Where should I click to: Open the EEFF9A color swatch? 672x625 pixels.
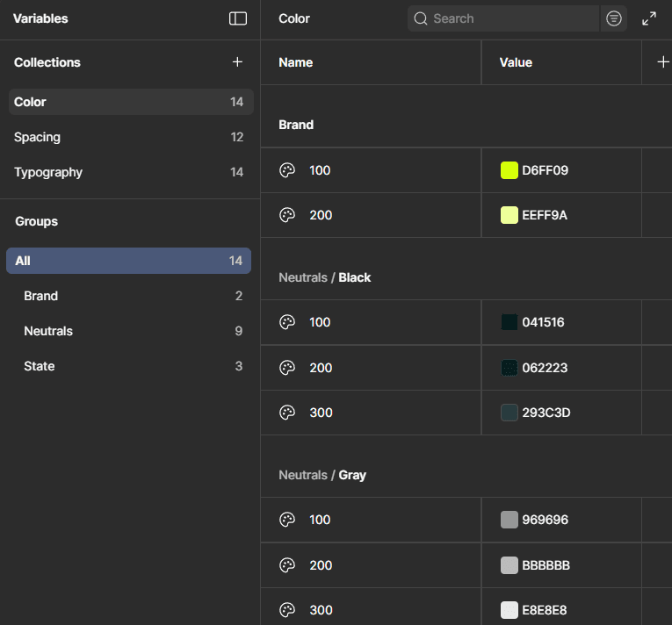click(x=509, y=215)
